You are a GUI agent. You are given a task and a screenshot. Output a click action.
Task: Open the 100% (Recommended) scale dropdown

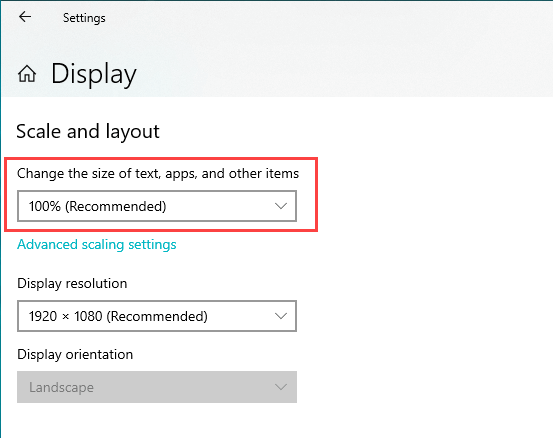pos(157,206)
